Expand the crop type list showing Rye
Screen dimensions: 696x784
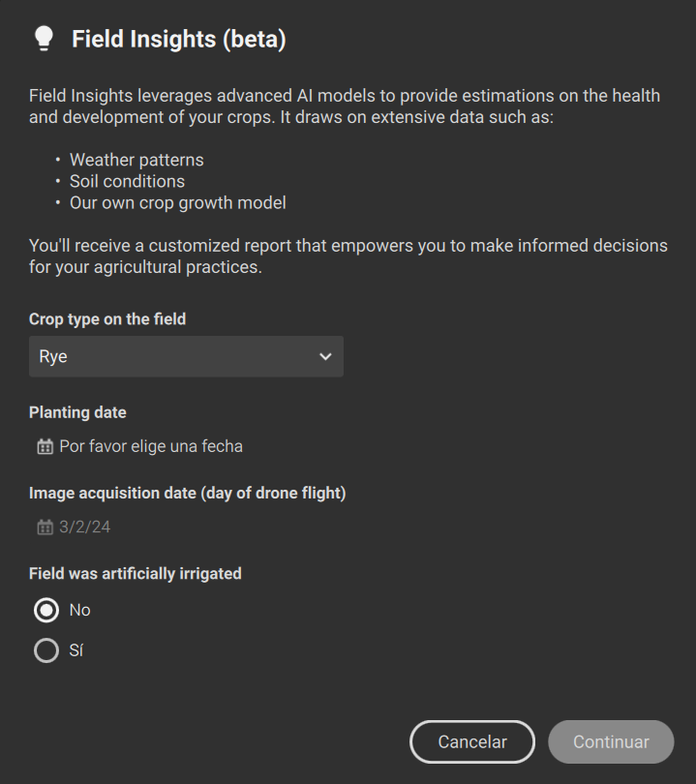pyautogui.click(x=186, y=356)
